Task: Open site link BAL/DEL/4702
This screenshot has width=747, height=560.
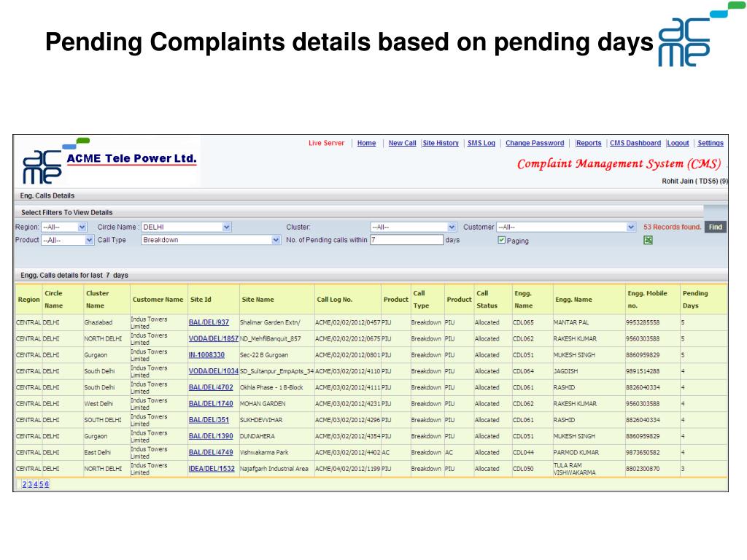Action: 211,387
